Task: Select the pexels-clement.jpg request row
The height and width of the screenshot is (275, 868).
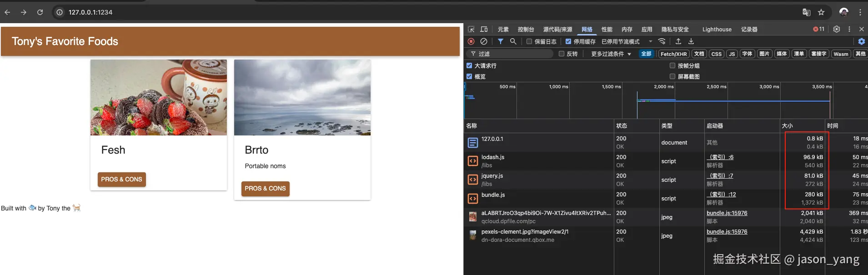Action: click(666, 236)
